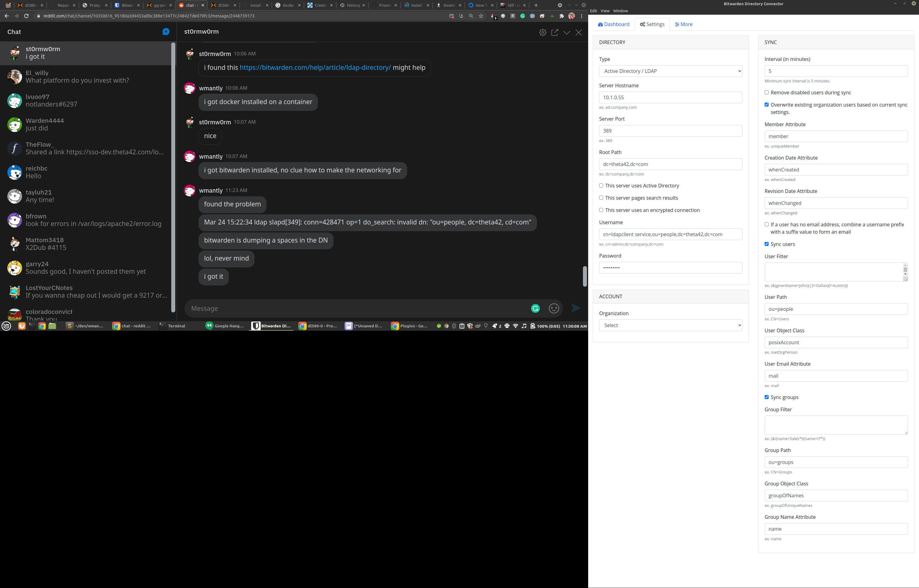919x588 pixels.
Task: Open the More tab
Action: (x=683, y=24)
